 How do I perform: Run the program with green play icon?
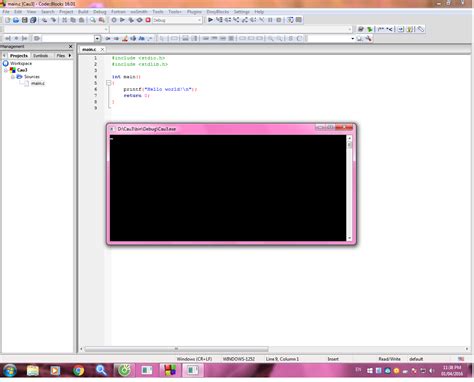pyautogui.click(x=122, y=20)
